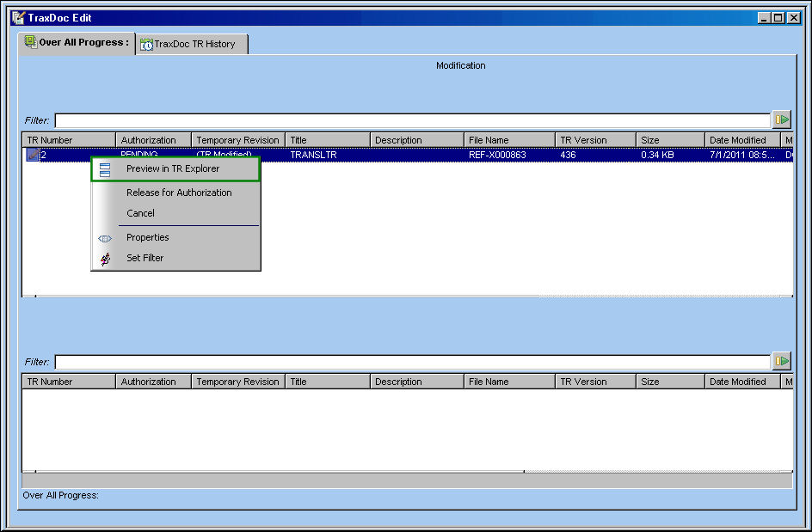
Task: Sort lower table by Authorization column
Action: [153, 382]
